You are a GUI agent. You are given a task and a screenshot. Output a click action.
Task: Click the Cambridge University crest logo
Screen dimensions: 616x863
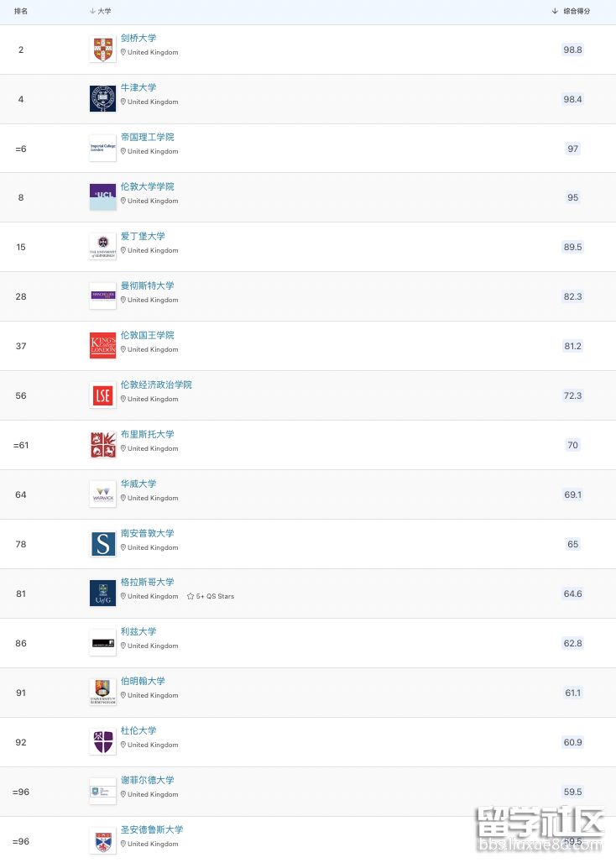pos(102,50)
